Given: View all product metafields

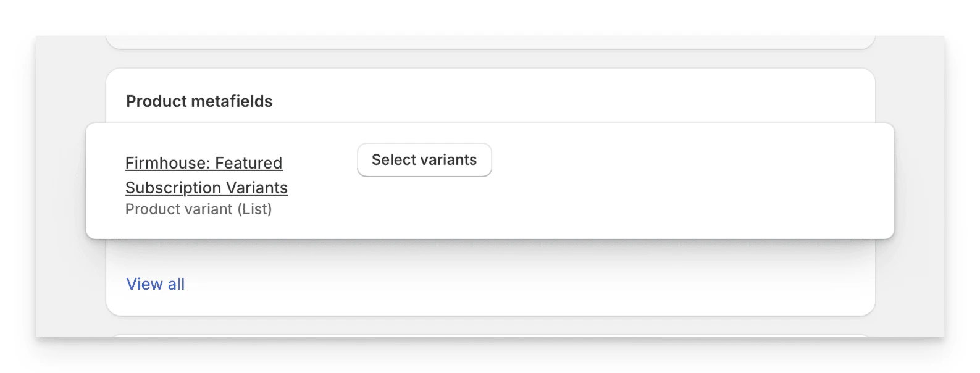Looking at the screenshot, I should (x=155, y=283).
